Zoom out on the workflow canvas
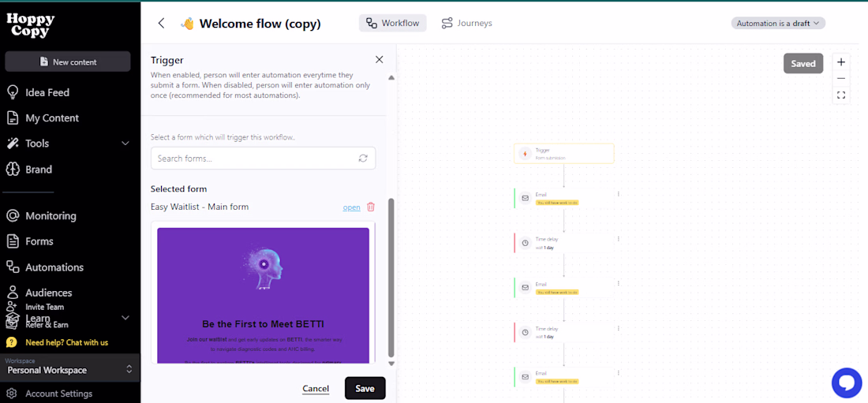Image resolution: width=868 pixels, height=403 pixels. click(841, 79)
